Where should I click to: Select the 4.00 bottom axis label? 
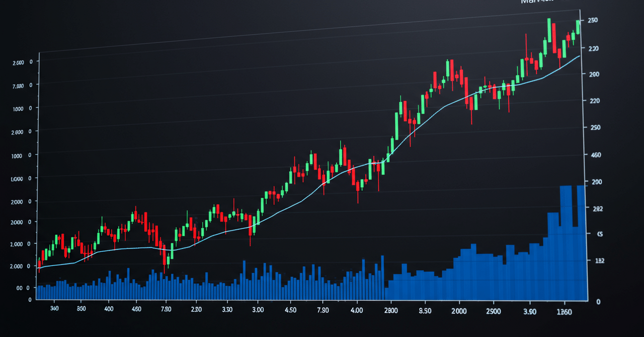[x=356, y=311]
